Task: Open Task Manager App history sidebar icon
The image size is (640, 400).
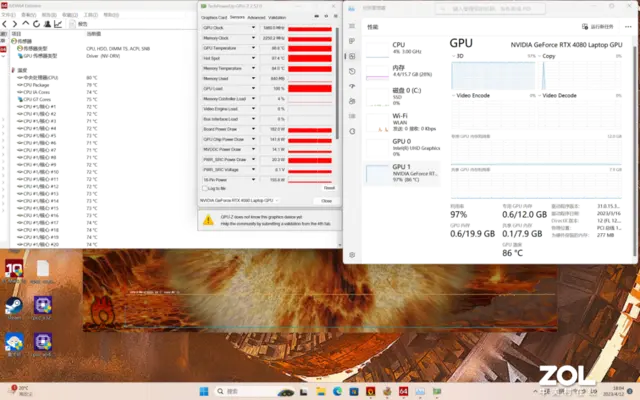Action: coord(352,71)
